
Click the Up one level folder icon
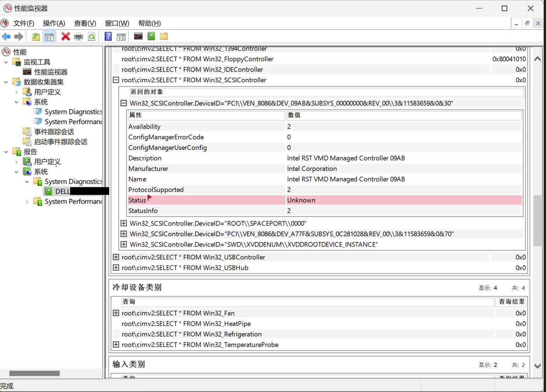(36, 37)
